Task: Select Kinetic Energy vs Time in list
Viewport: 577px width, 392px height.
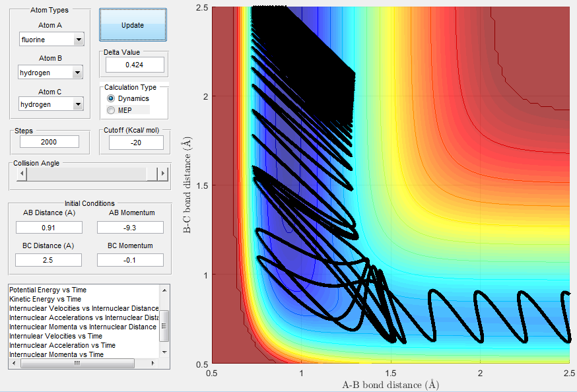Action: pyautogui.click(x=46, y=299)
